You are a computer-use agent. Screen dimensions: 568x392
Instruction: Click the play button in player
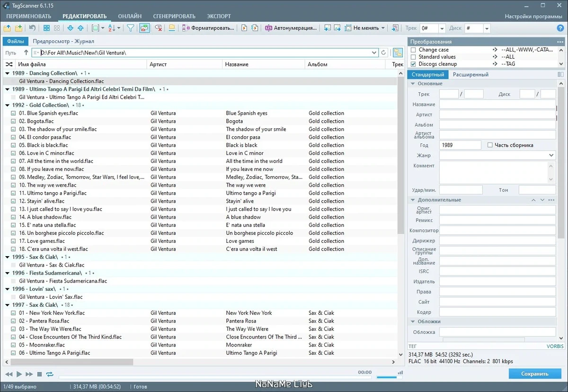pyautogui.click(x=19, y=374)
